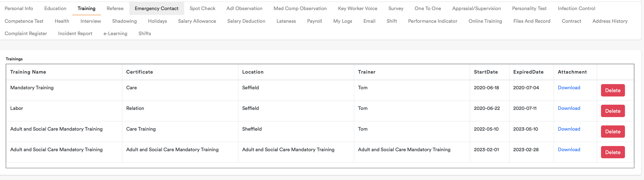644x180 pixels.
Task: Open the Emergency Contact tab
Action: [x=157, y=8]
